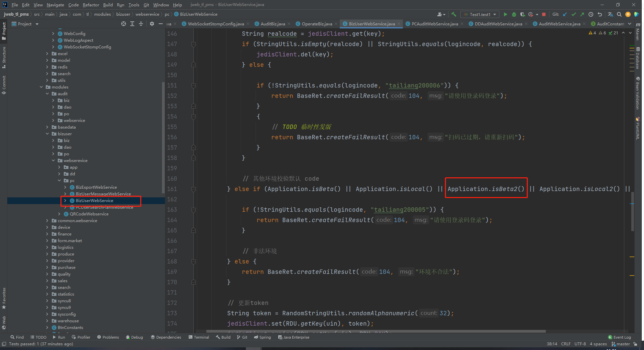Collapse all nodes in the Project panel
The image size is (644, 350).
pyautogui.click(x=141, y=24)
